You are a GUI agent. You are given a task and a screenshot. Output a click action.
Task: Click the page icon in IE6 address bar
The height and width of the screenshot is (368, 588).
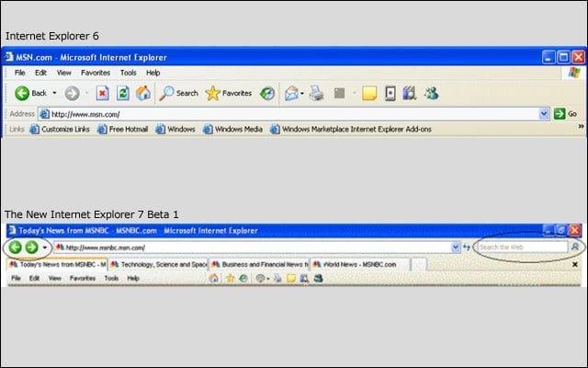(x=45, y=114)
